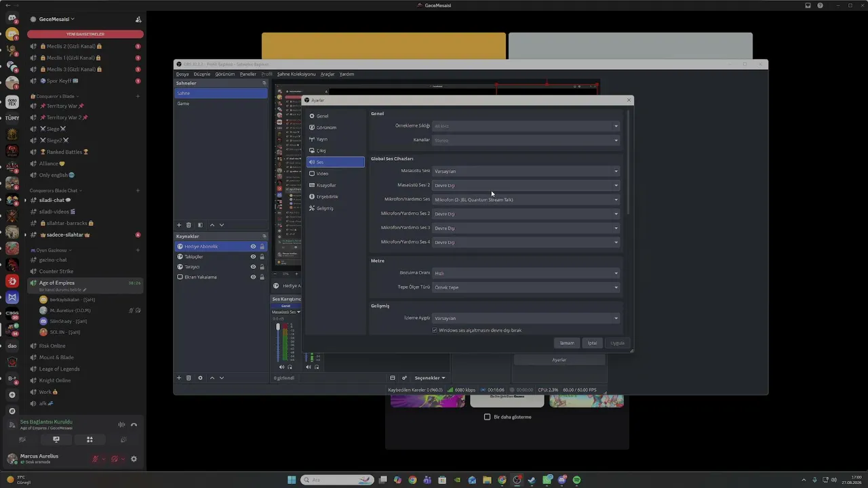Select the Ses settings category
The image size is (868, 488).
[335, 162]
